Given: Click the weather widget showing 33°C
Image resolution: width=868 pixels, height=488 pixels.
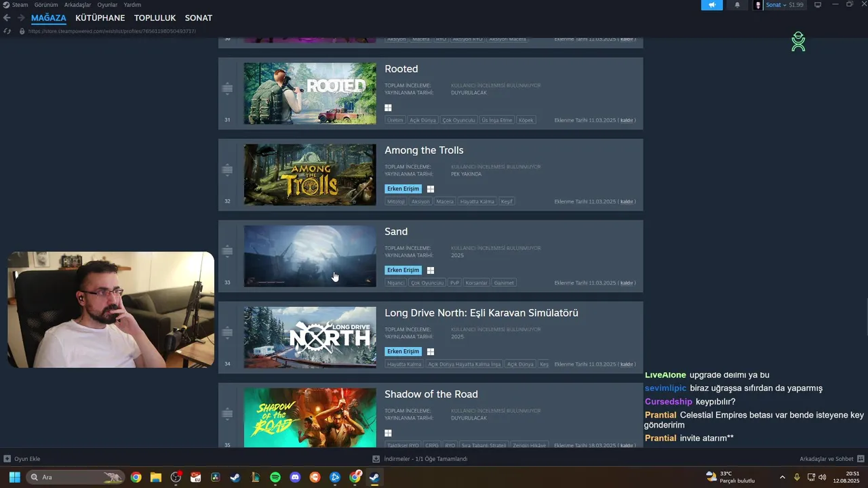Looking at the screenshot, I should [x=730, y=477].
